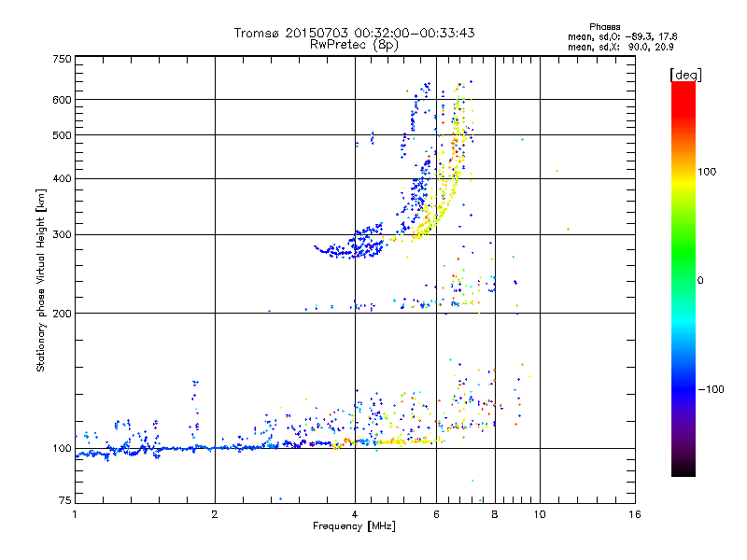Click the plot title 'Tromsø 20150703 00:32:00-00:33:43'
Screen dimensions: 747x560
click(354, 33)
